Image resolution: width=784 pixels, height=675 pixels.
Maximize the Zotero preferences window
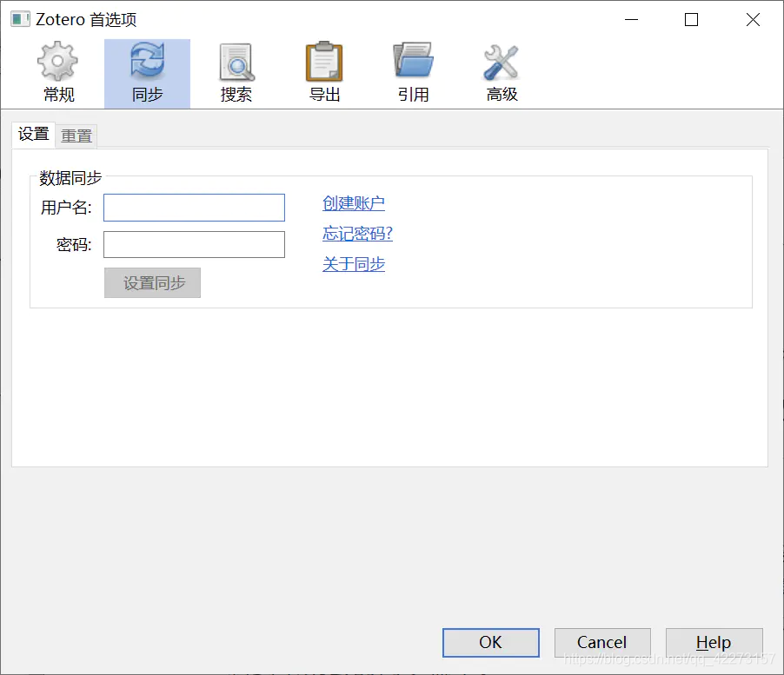[x=692, y=19]
